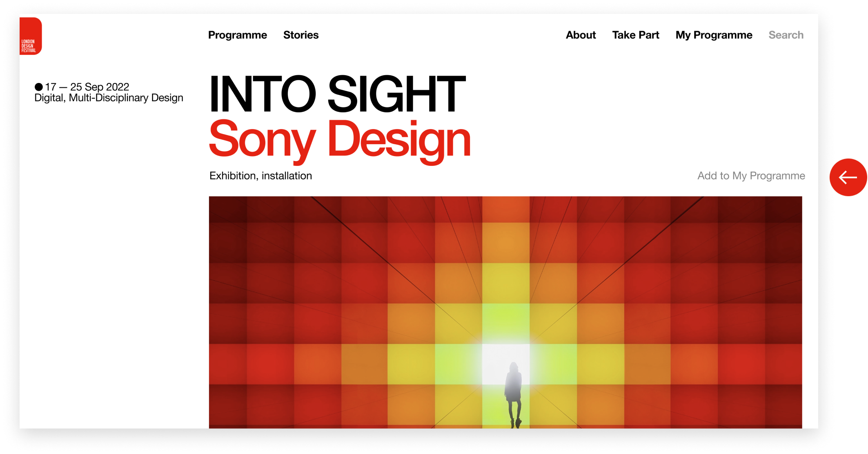Click the Exhibition, installation label
The image size is (868, 454).
(260, 176)
